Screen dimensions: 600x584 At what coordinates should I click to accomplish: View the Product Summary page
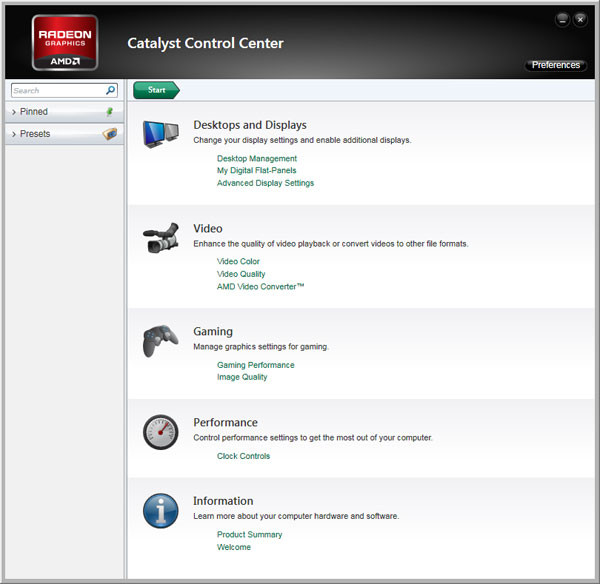(x=249, y=534)
